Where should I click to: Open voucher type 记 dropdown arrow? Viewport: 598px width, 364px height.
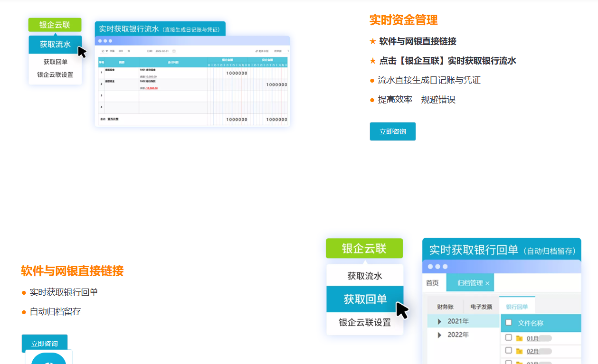(x=107, y=51)
